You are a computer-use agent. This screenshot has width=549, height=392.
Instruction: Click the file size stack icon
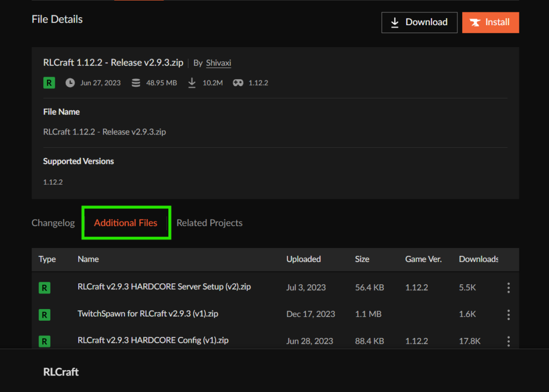pyautogui.click(x=136, y=83)
